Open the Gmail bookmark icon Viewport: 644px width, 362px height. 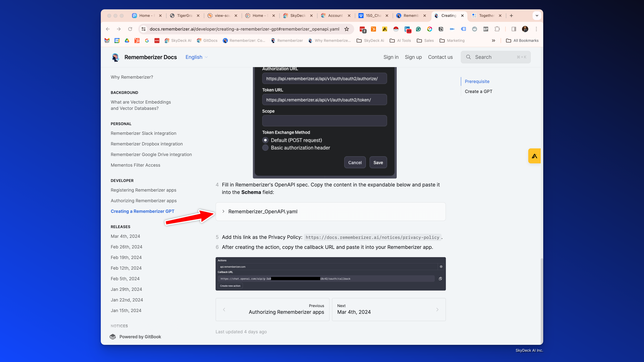coord(107,41)
